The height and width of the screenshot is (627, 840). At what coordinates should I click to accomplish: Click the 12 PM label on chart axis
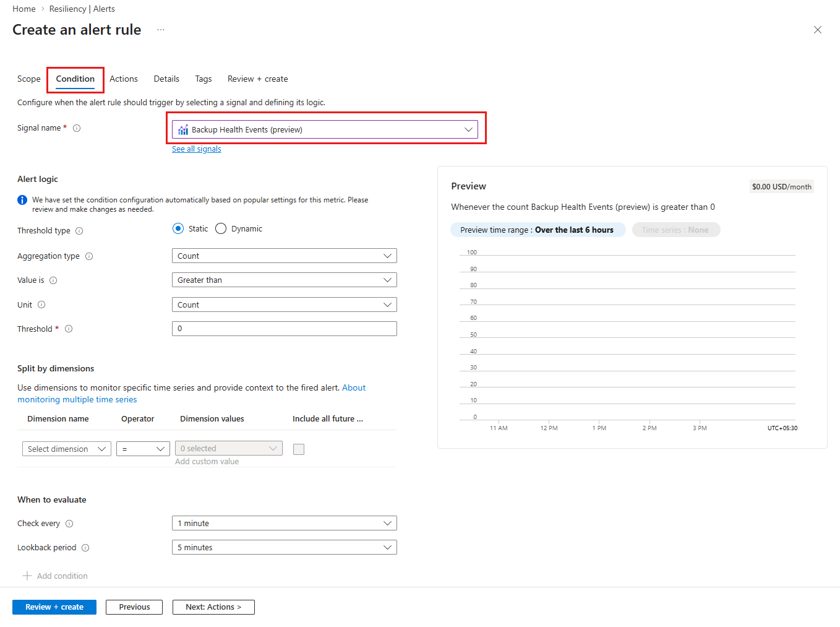click(x=549, y=428)
